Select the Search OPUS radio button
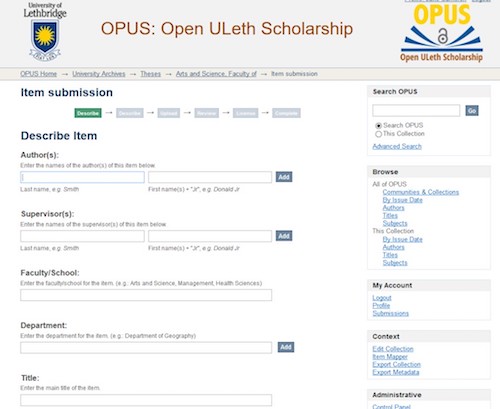Viewport: 500px width, 409px height. (378, 126)
